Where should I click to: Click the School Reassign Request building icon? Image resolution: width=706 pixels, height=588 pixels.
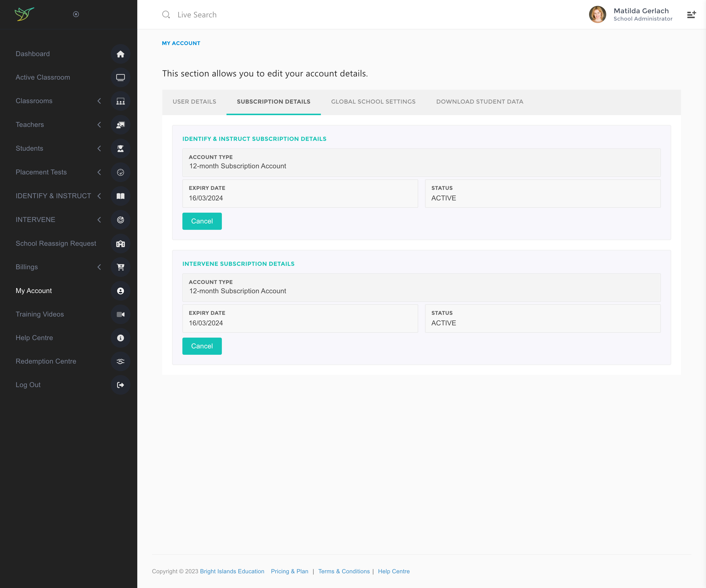pos(120,244)
